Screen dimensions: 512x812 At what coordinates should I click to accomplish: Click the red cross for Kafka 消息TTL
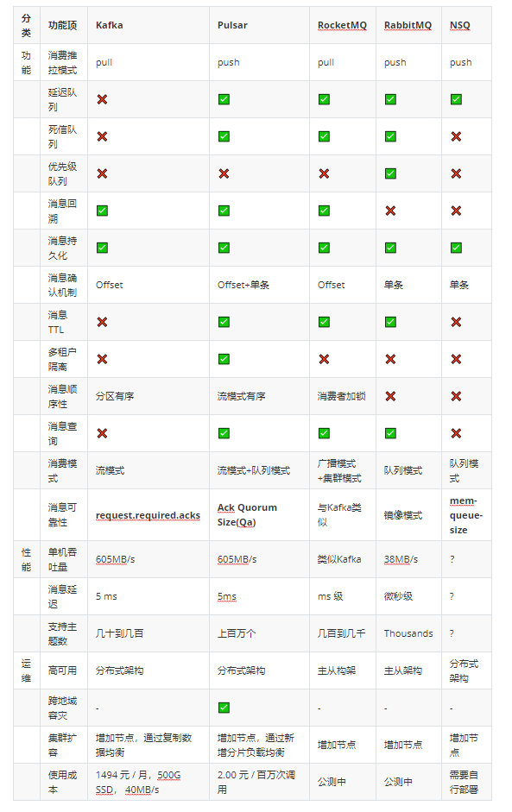click(102, 322)
